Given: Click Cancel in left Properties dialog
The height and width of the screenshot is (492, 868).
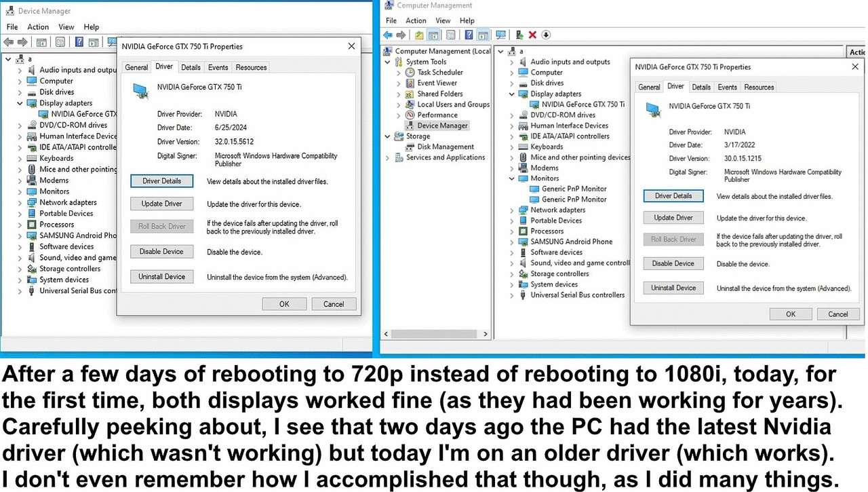Looking at the screenshot, I should pos(334,304).
